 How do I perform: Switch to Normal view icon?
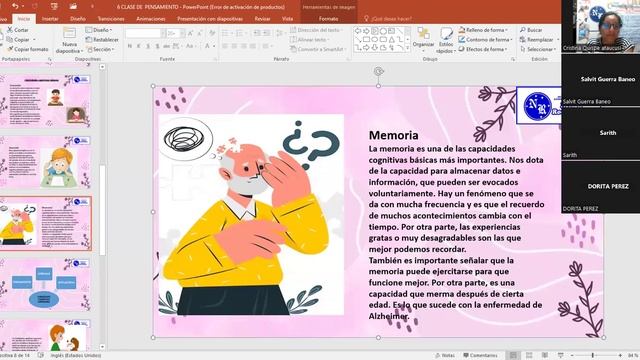(x=513, y=356)
